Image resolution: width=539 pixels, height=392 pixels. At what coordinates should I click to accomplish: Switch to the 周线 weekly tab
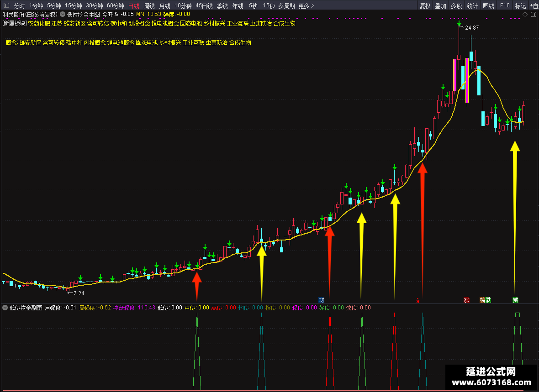149,6
